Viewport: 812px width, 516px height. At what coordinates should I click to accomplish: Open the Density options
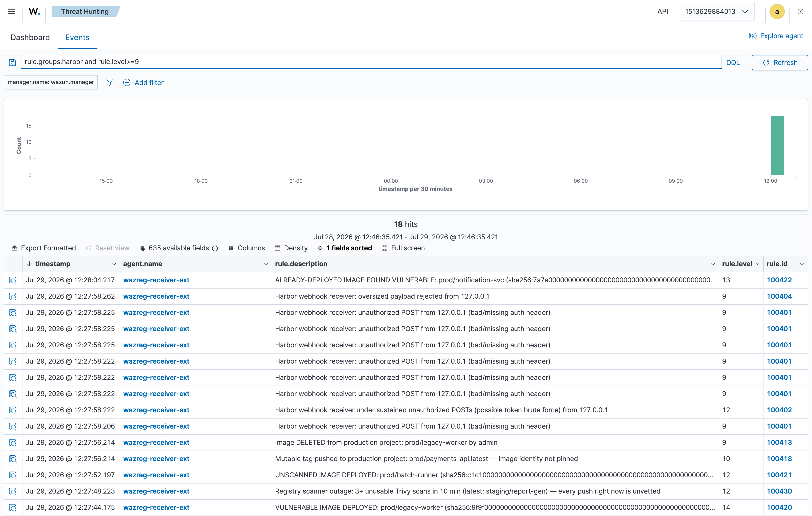pos(291,248)
